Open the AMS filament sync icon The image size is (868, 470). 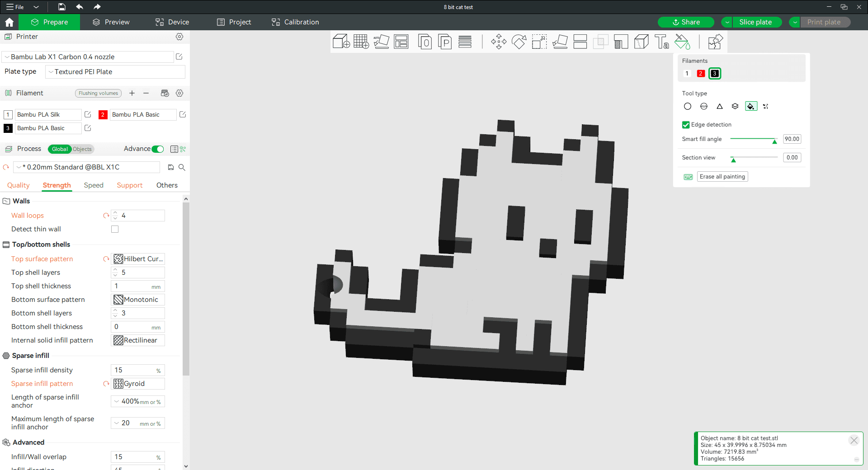click(x=165, y=93)
